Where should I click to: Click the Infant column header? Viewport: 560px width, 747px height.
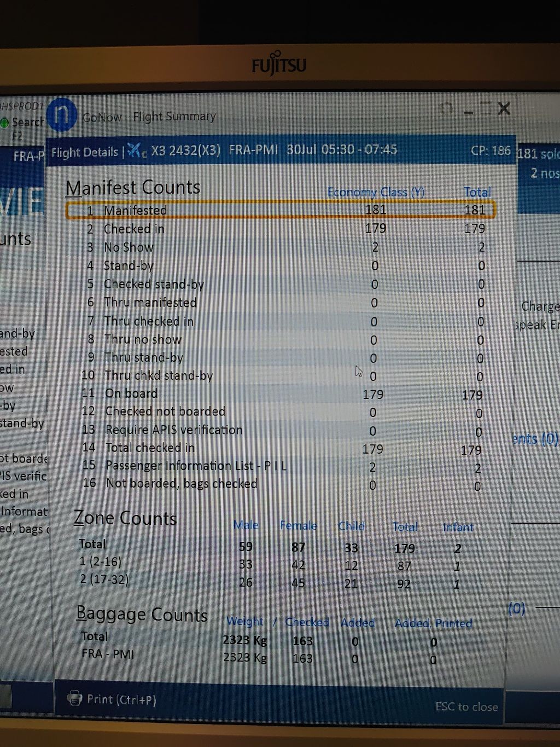pyautogui.click(x=458, y=527)
